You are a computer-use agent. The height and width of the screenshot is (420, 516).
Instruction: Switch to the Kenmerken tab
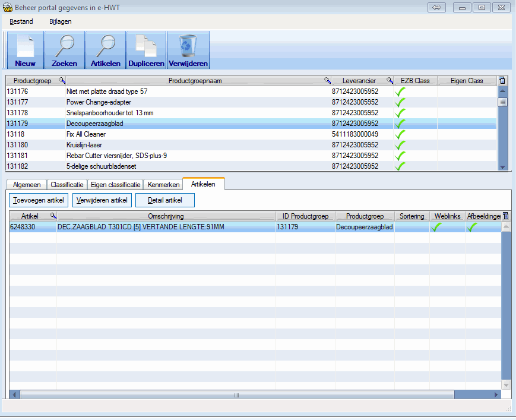pyautogui.click(x=163, y=185)
